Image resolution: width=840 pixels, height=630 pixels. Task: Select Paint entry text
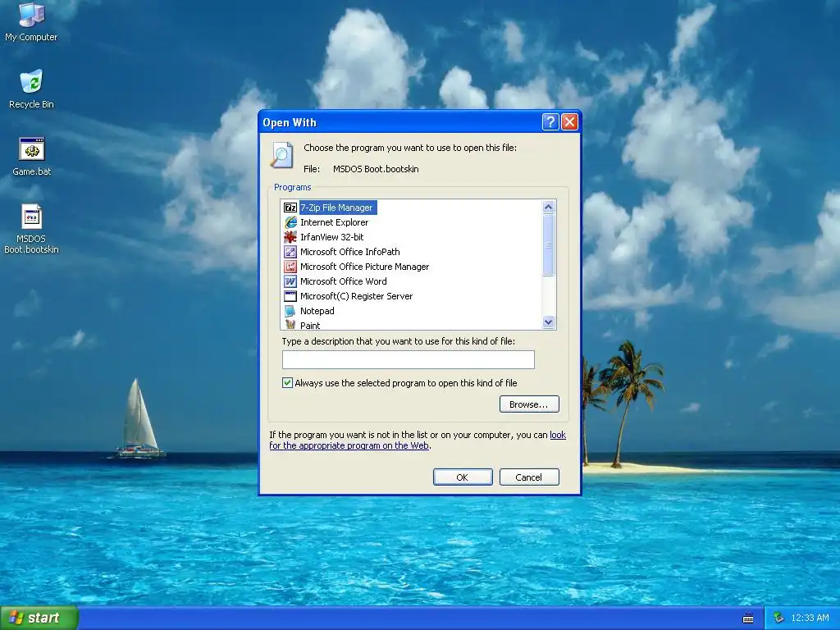pos(309,325)
